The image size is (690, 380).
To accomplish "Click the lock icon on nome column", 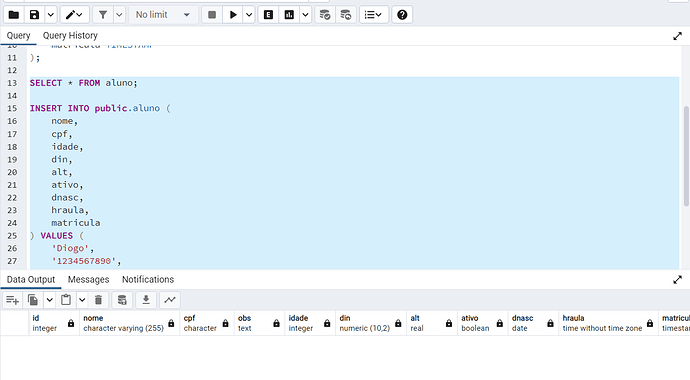I will point(171,324).
